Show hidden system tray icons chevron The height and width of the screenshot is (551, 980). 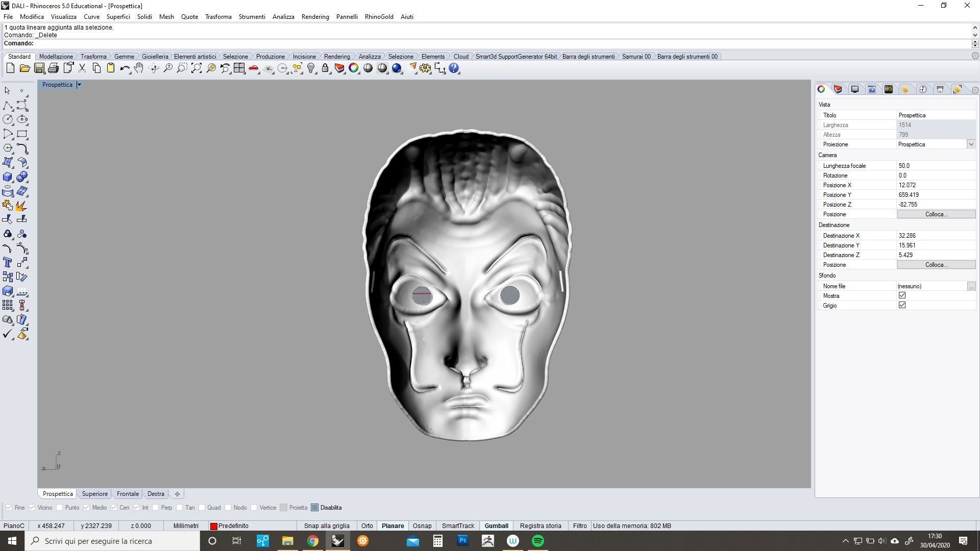coord(845,541)
